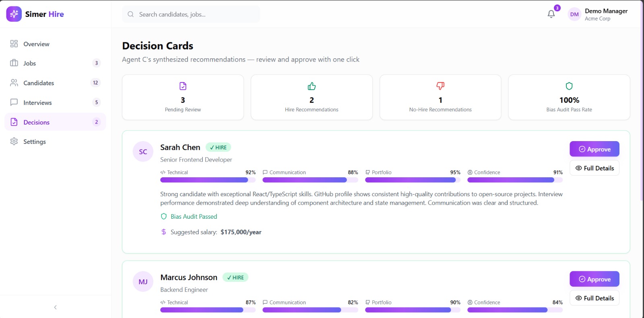Click Sarah Chen's Confidence 91% progress bar
The height and width of the screenshot is (318, 644).
(x=515, y=180)
